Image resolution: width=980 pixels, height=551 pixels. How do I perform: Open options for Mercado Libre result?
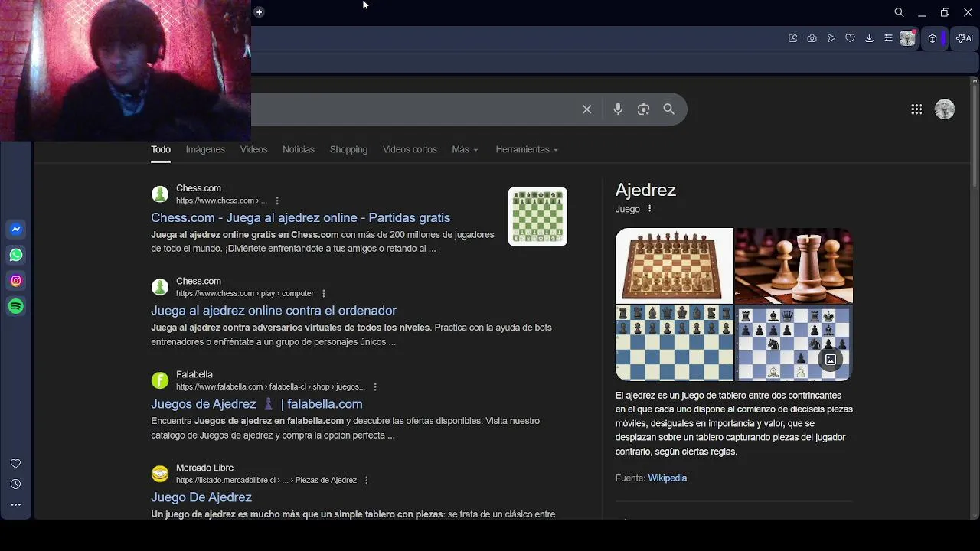[367, 480]
